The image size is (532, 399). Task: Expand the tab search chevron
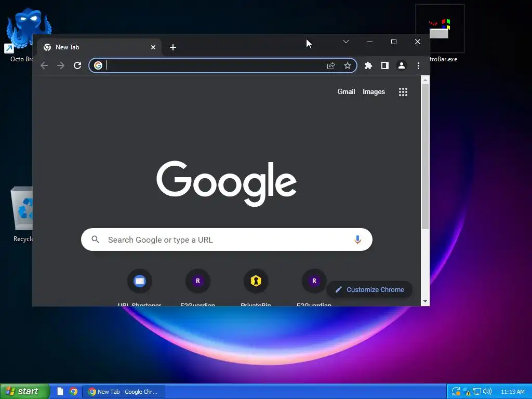[345, 42]
